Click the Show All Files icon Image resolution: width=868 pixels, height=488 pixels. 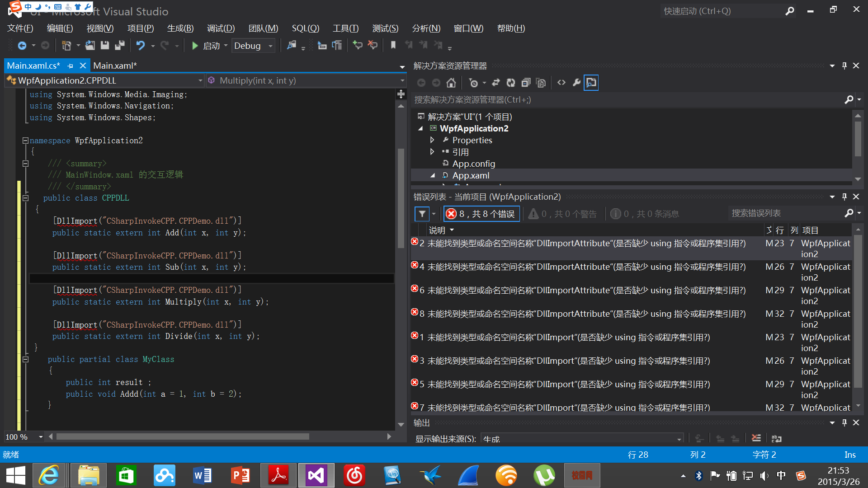click(541, 83)
